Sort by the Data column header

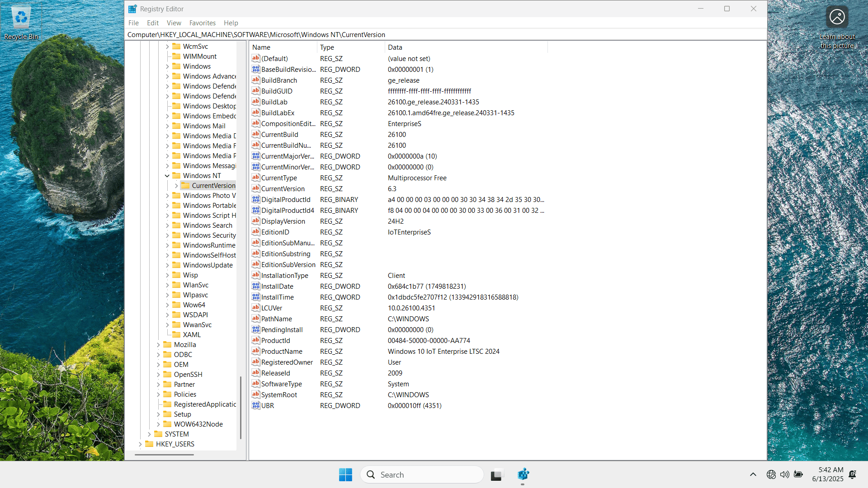coord(466,47)
